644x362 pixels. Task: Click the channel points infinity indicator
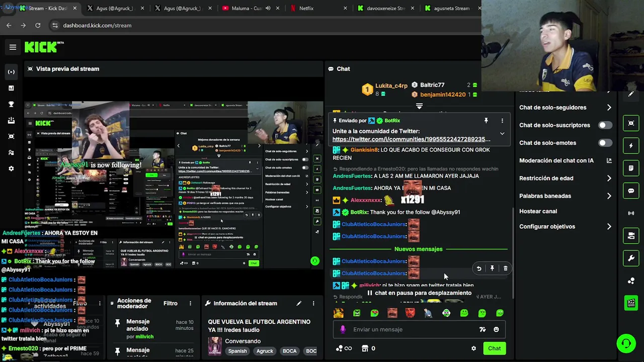tap(343, 348)
